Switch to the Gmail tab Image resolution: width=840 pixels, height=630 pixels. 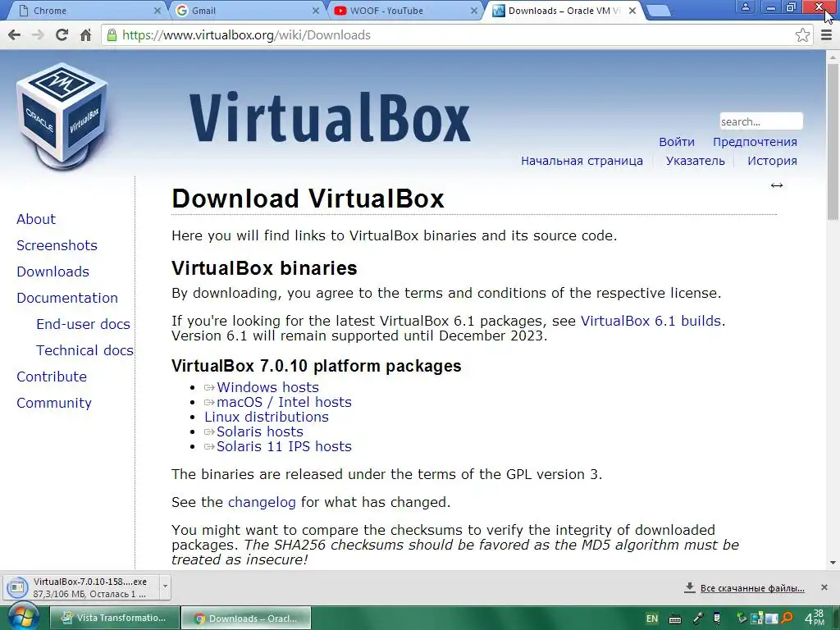245,11
